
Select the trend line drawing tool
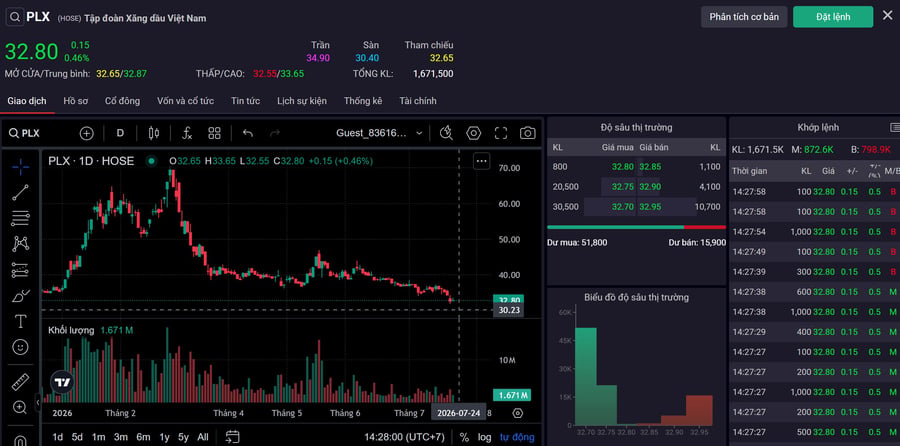[21, 192]
